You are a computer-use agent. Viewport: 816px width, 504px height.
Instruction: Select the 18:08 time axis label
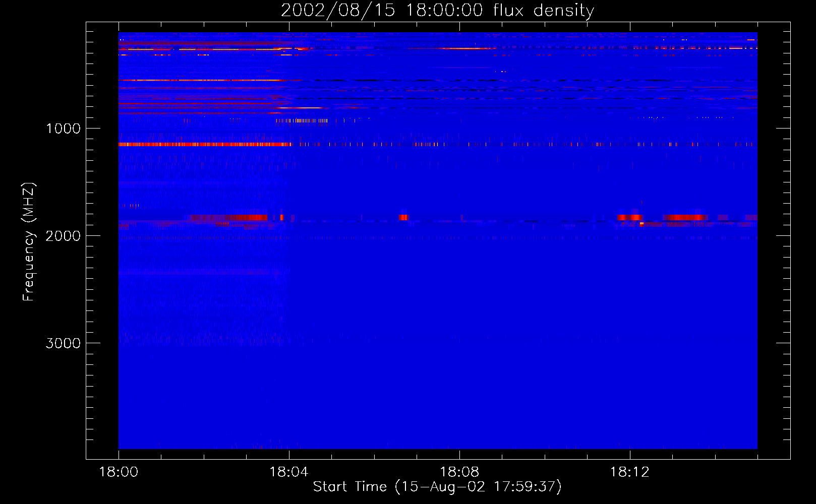point(459,472)
